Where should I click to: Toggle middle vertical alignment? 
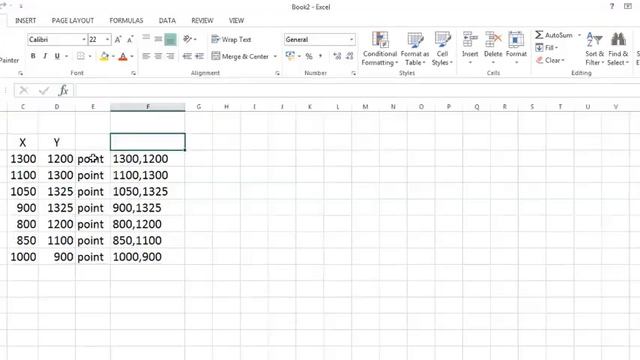coord(158,39)
